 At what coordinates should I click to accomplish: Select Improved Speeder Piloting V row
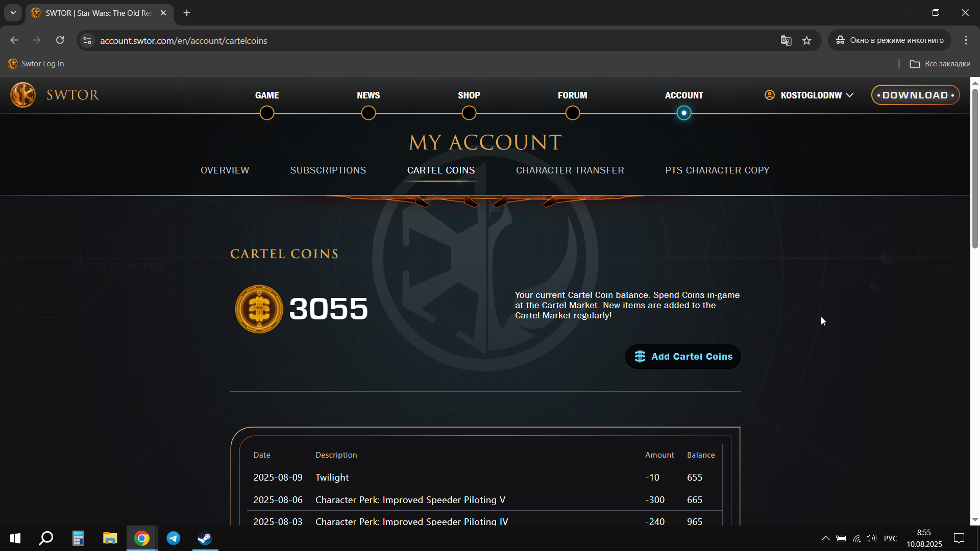click(x=484, y=499)
